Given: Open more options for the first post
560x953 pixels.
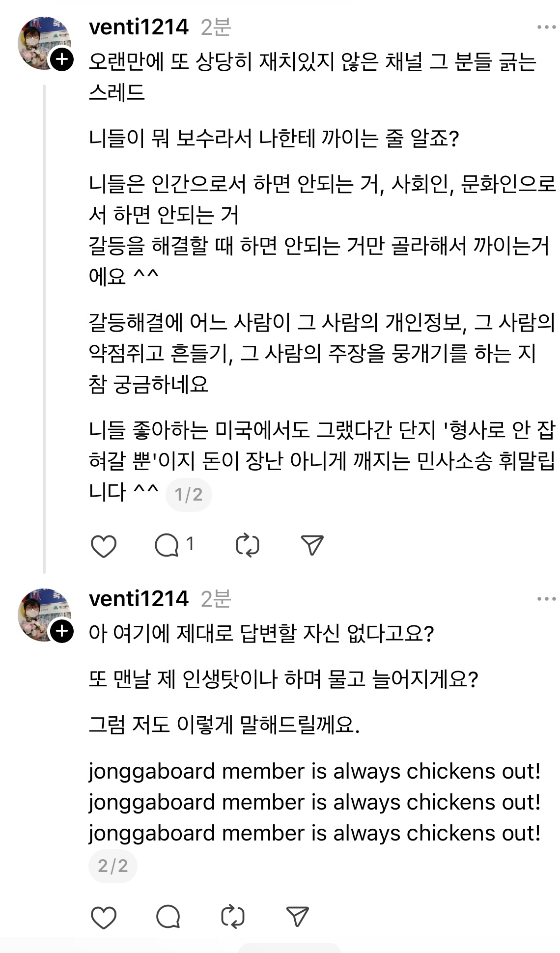Looking at the screenshot, I should point(546,28).
